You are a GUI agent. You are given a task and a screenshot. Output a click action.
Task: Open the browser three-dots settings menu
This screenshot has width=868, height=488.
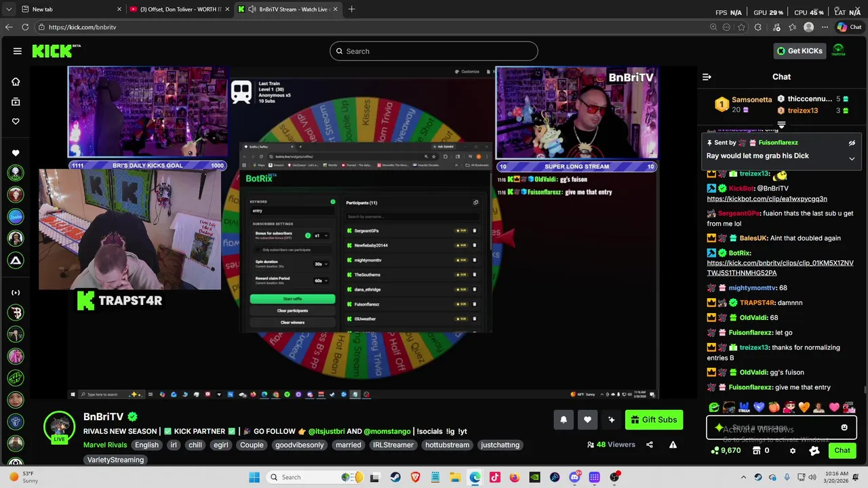click(x=825, y=27)
